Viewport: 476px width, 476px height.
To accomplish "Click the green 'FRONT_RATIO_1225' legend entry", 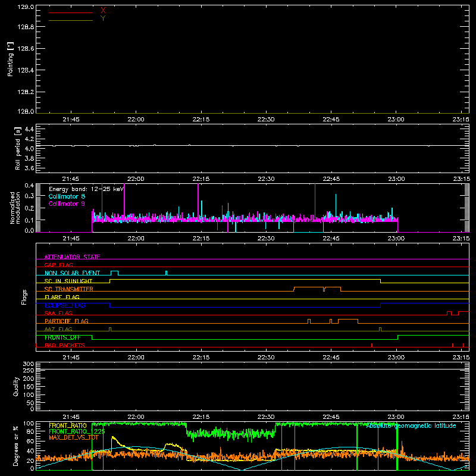I will coord(77,431).
